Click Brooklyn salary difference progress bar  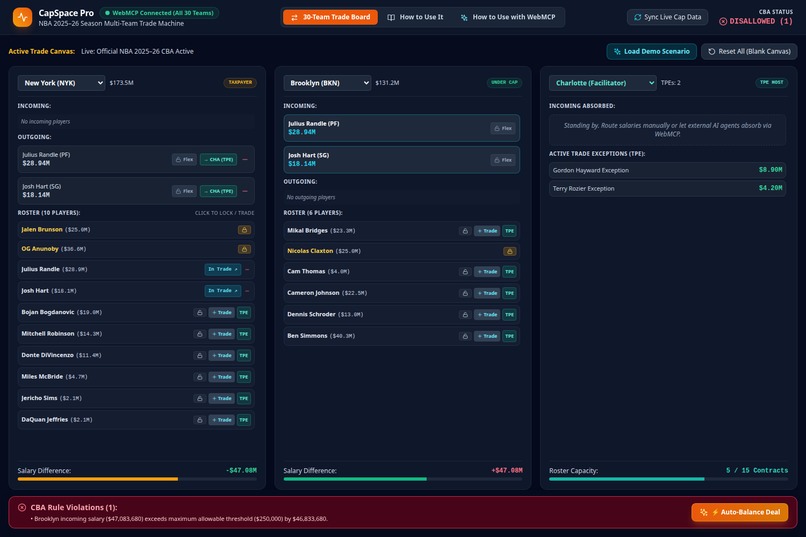point(402,479)
